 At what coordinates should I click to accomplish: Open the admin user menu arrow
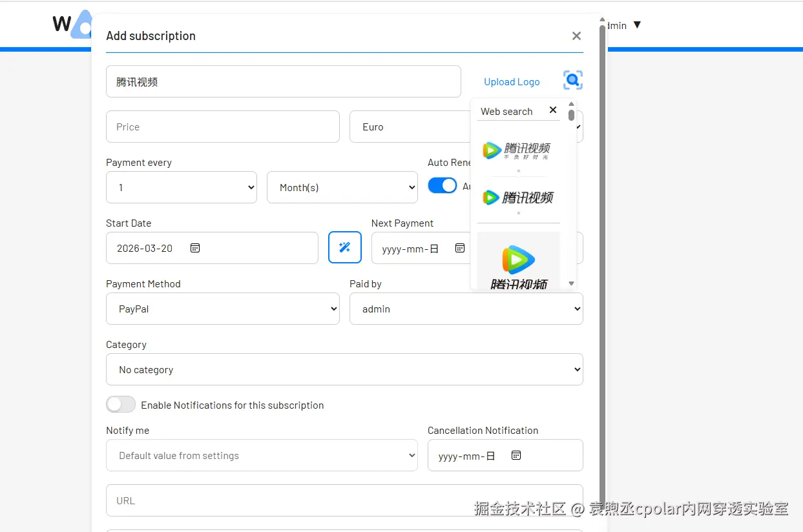click(x=637, y=25)
